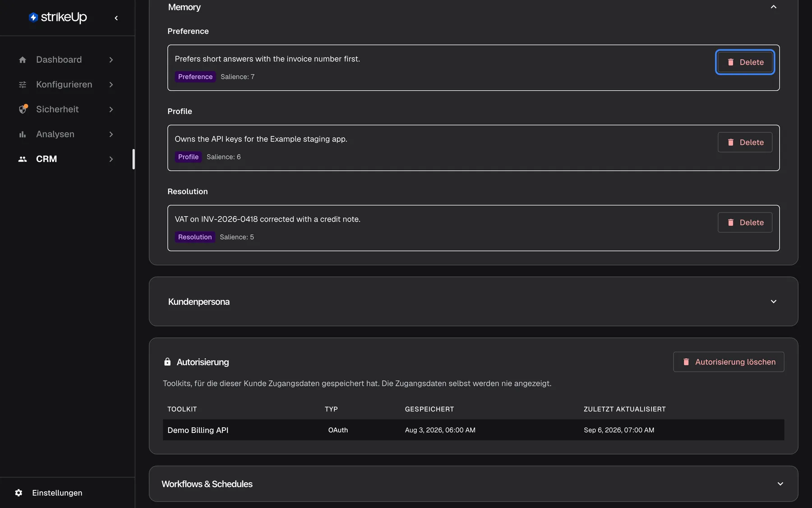Delete the API keys profile memory
The image size is (812, 508).
click(745, 142)
